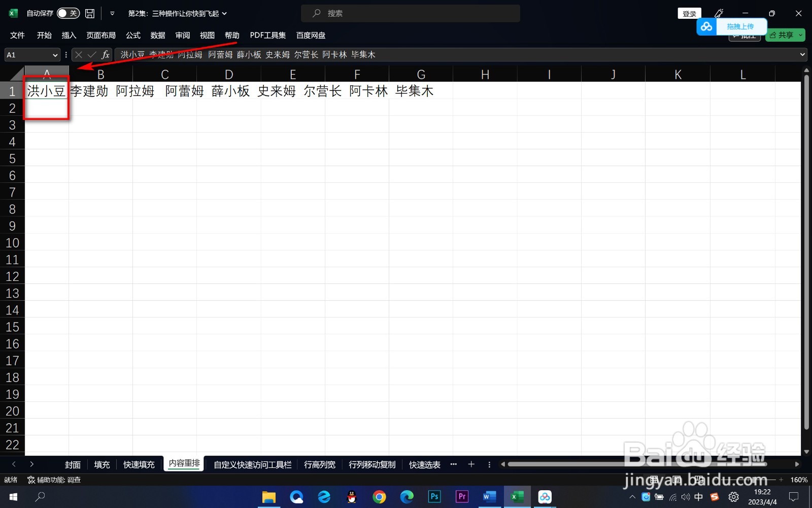Switch to the 填充 sheet tab
The width and height of the screenshot is (812, 508).
(x=102, y=464)
